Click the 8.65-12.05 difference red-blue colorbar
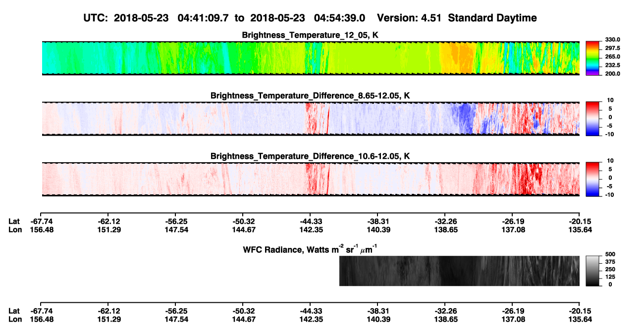Image resolution: width=644 pixels, height=330 pixels. (592, 119)
